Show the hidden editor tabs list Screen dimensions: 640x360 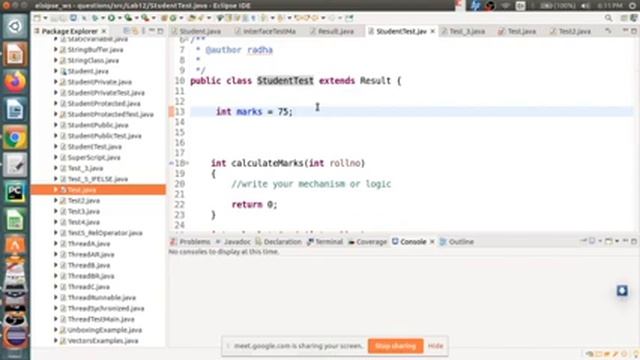pos(608,31)
